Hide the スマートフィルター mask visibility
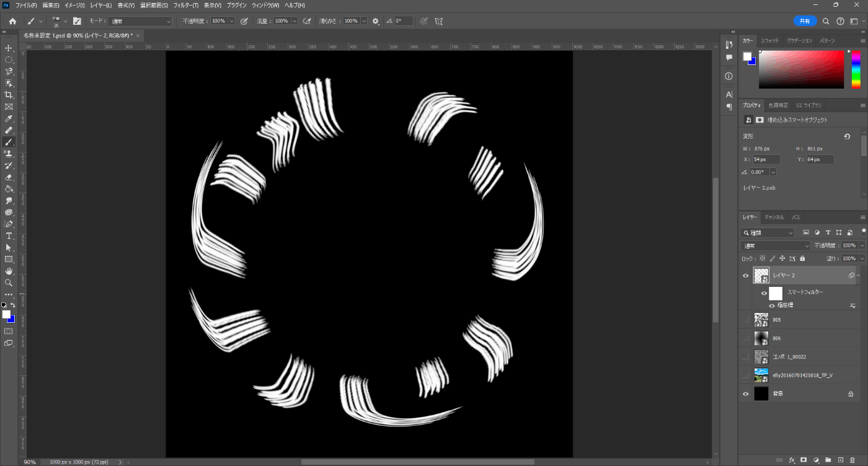Image resolution: width=868 pixels, height=466 pixels. point(764,294)
